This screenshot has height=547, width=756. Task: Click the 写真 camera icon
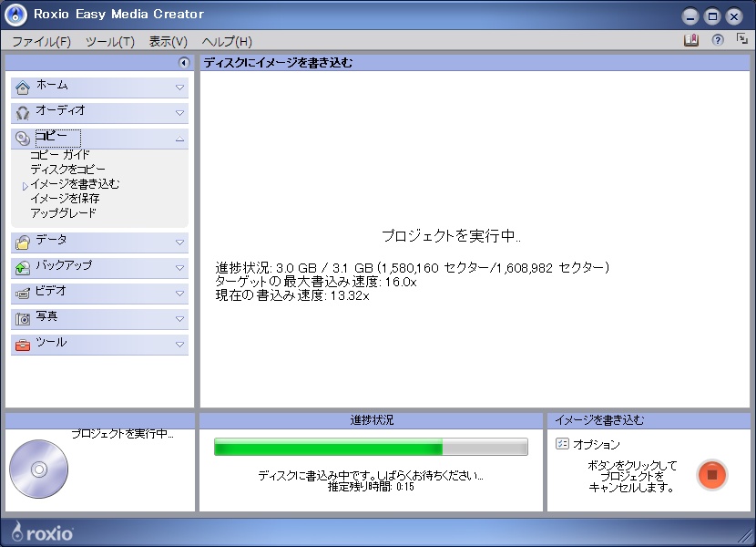(22, 319)
